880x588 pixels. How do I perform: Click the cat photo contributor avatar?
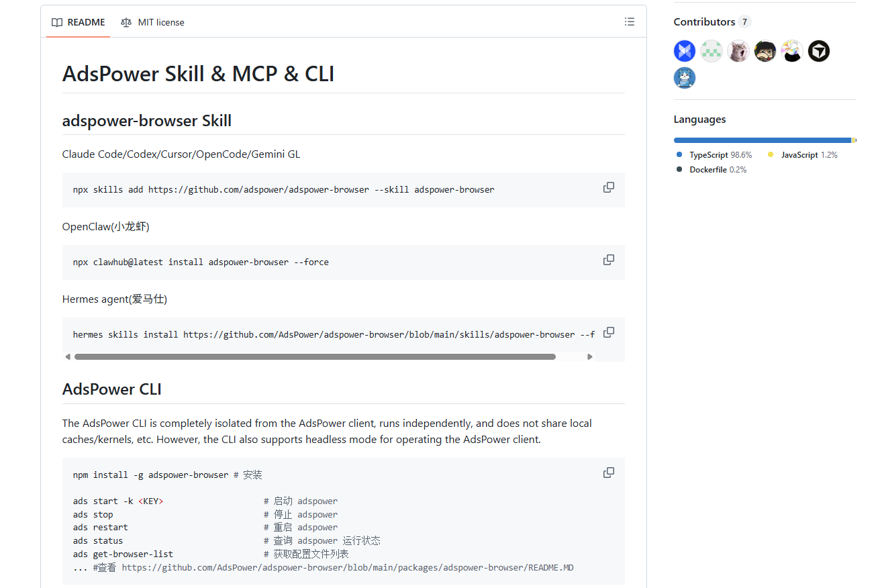[x=738, y=51]
